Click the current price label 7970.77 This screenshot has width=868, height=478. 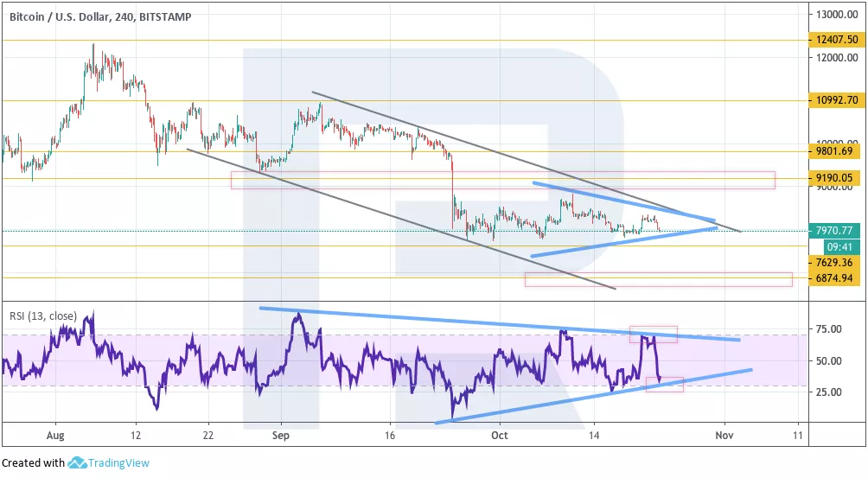click(835, 231)
